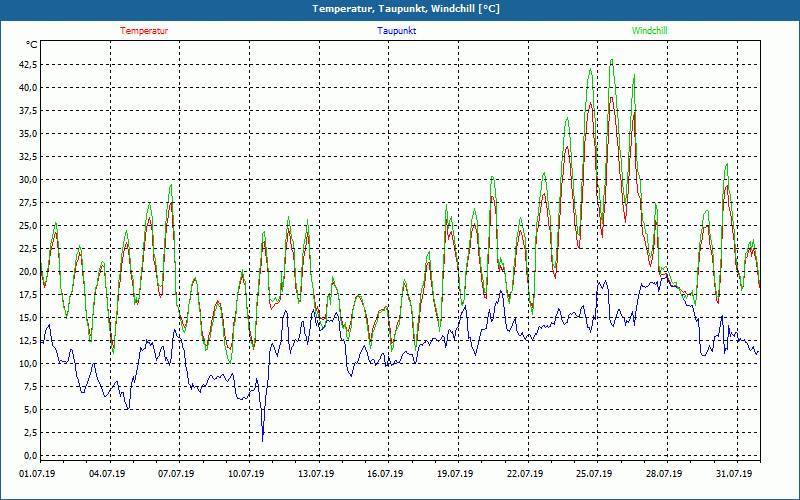Click the 37,5 y-axis value
Image resolution: width=800 pixels, height=500 pixels.
[x=27, y=110]
